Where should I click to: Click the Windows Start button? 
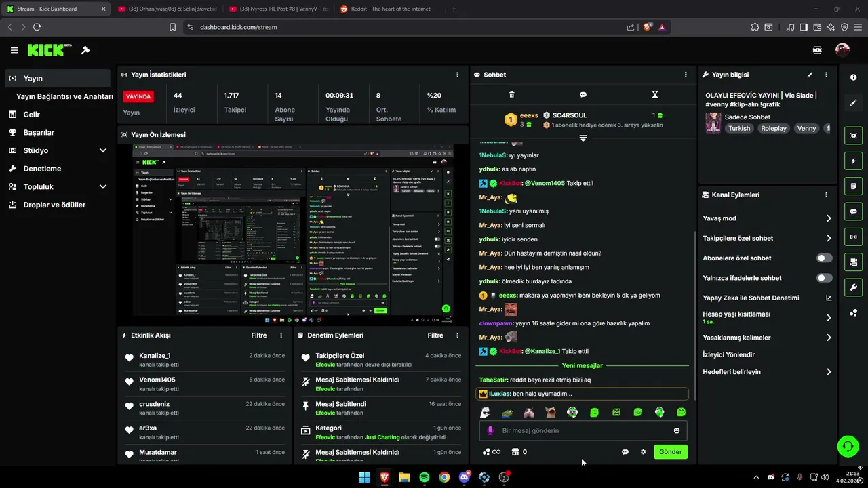point(365,477)
